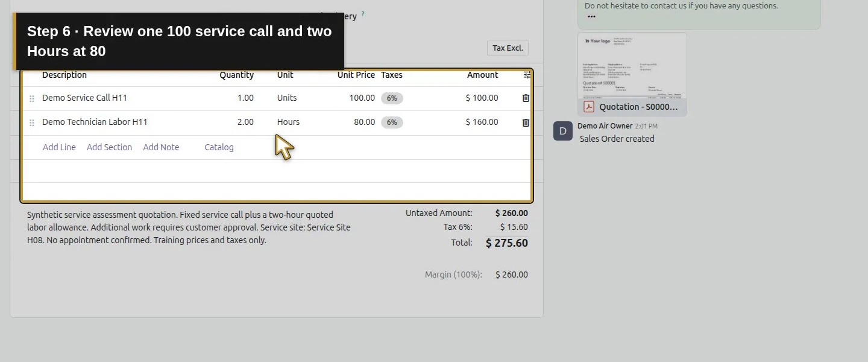This screenshot has width=868, height=362.
Task: Click the Taxes column header
Action: 392,75
